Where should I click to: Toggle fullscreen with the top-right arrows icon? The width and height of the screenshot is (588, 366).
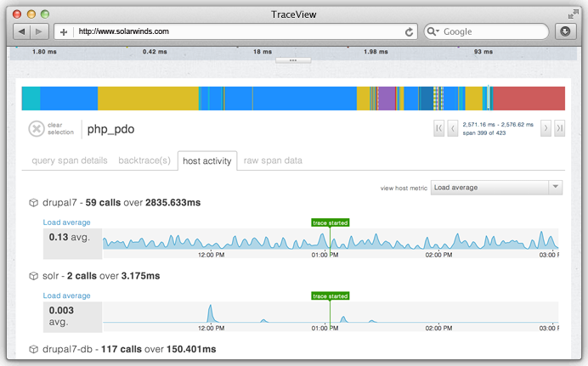(x=573, y=14)
